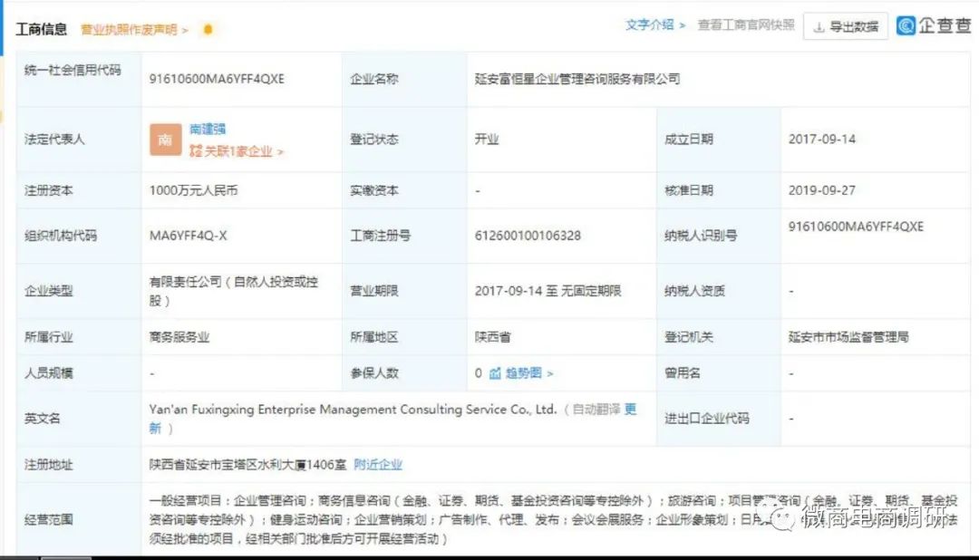
Task: Click the orange 南 avatar of legal representative
Action: 165,139
